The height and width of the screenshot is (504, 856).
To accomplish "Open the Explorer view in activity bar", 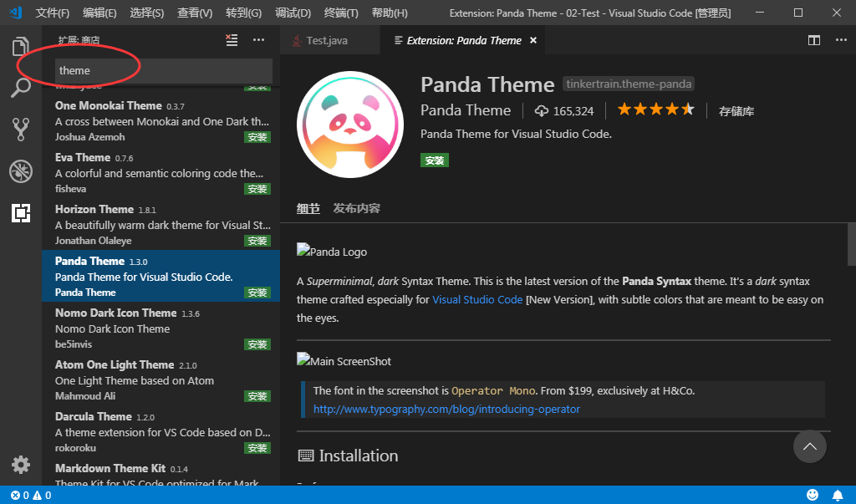I will (x=21, y=47).
